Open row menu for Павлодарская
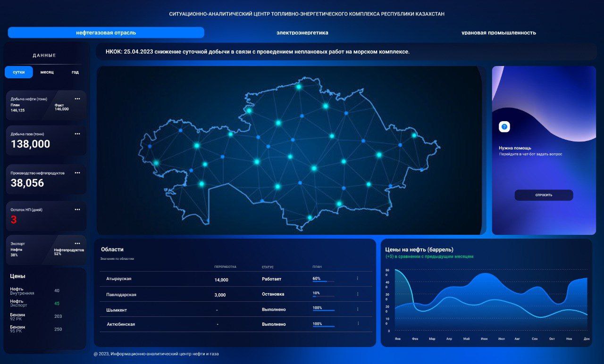The image size is (604, 364). point(357,294)
